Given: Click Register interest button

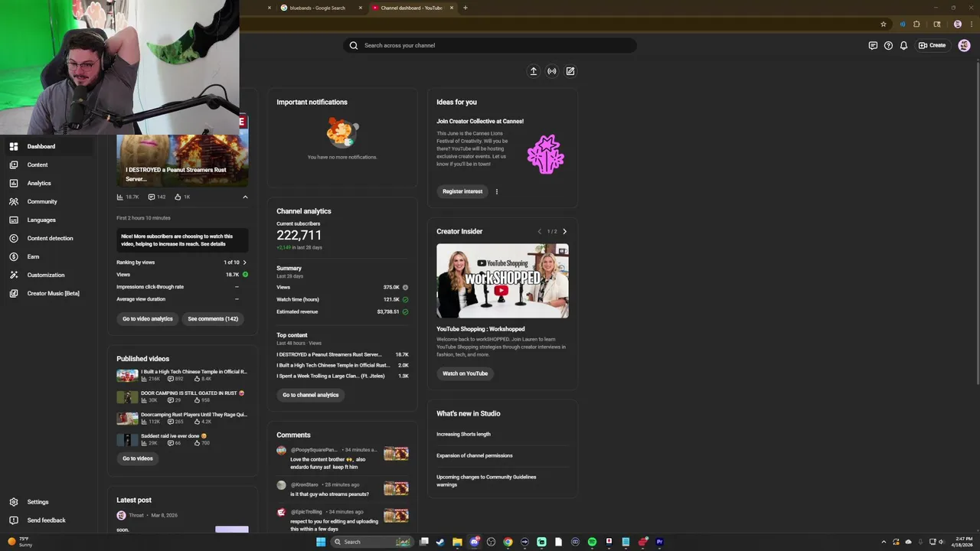Looking at the screenshot, I should point(462,191).
